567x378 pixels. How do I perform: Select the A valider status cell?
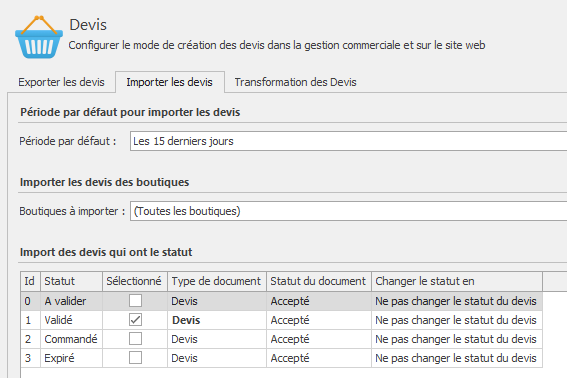tap(71, 301)
